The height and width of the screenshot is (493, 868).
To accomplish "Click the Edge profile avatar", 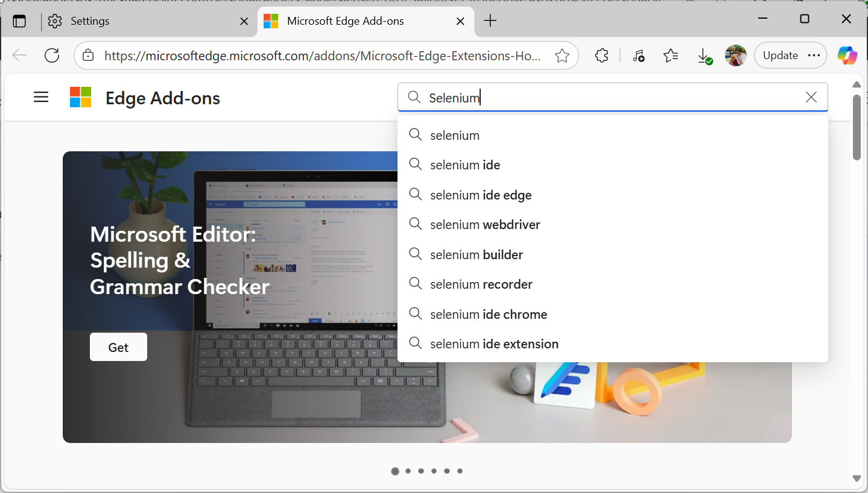I will tap(735, 55).
